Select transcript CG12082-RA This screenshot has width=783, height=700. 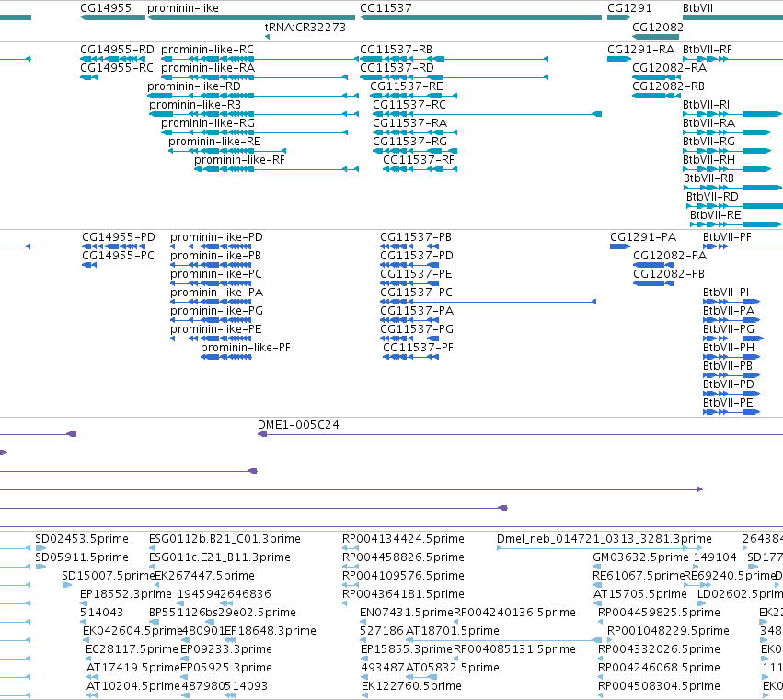[x=669, y=68]
